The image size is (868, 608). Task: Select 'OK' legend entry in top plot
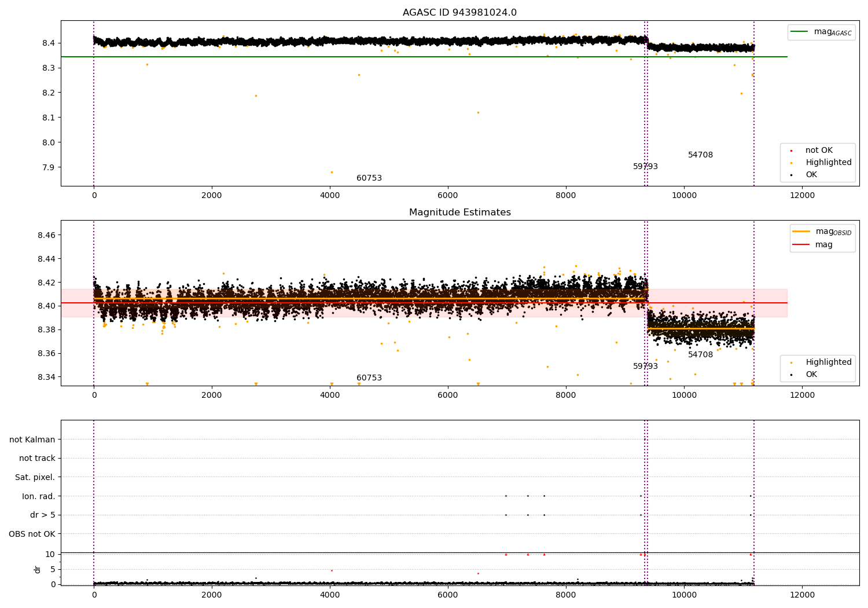click(x=811, y=175)
